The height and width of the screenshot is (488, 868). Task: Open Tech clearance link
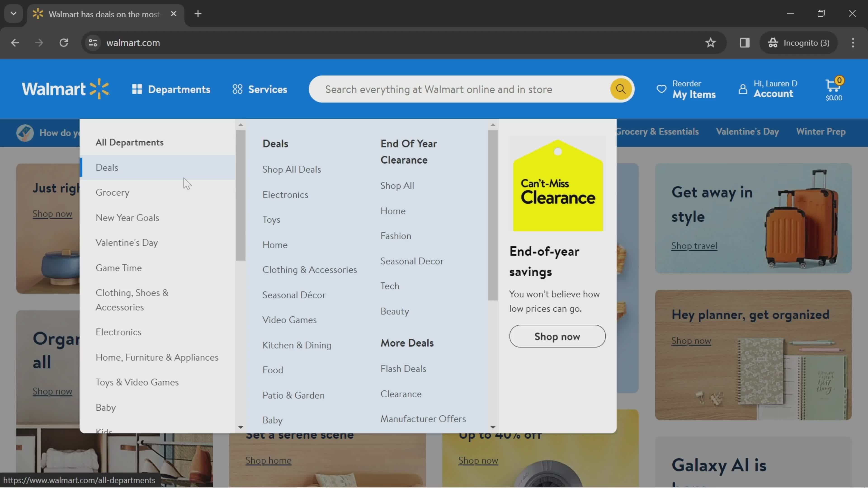pos(390,286)
